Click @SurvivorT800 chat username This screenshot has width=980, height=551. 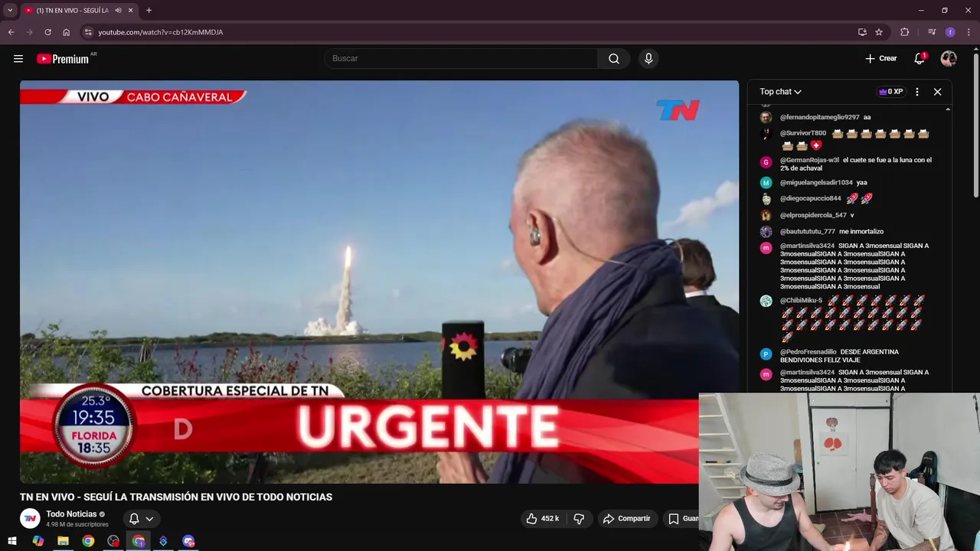pos(803,133)
